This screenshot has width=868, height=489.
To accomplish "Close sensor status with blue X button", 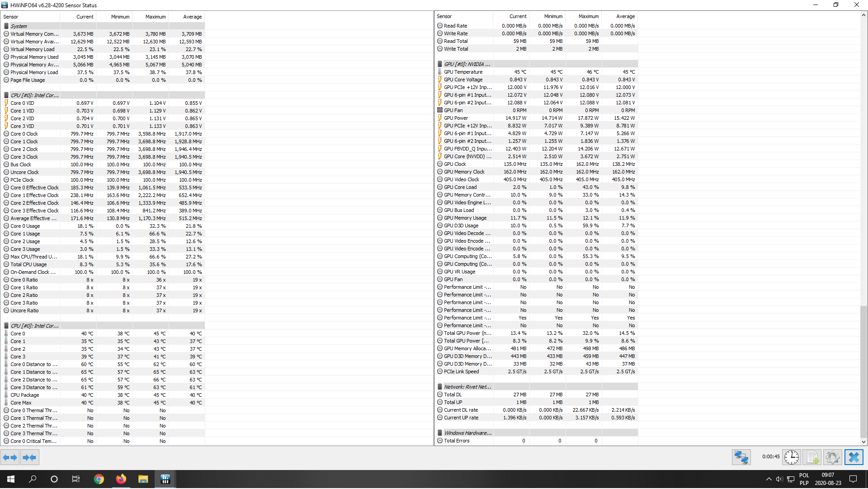I will [854, 458].
